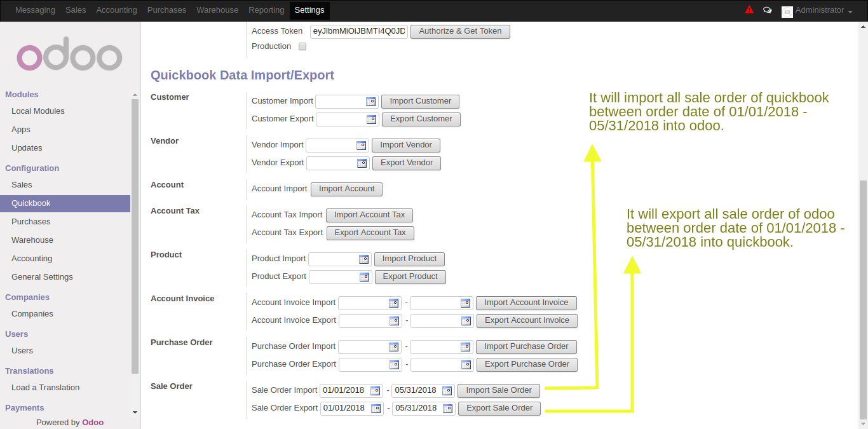This screenshot has width=868, height=429.
Task: Open calendar for Sale Order Import start date
Action: click(375, 391)
